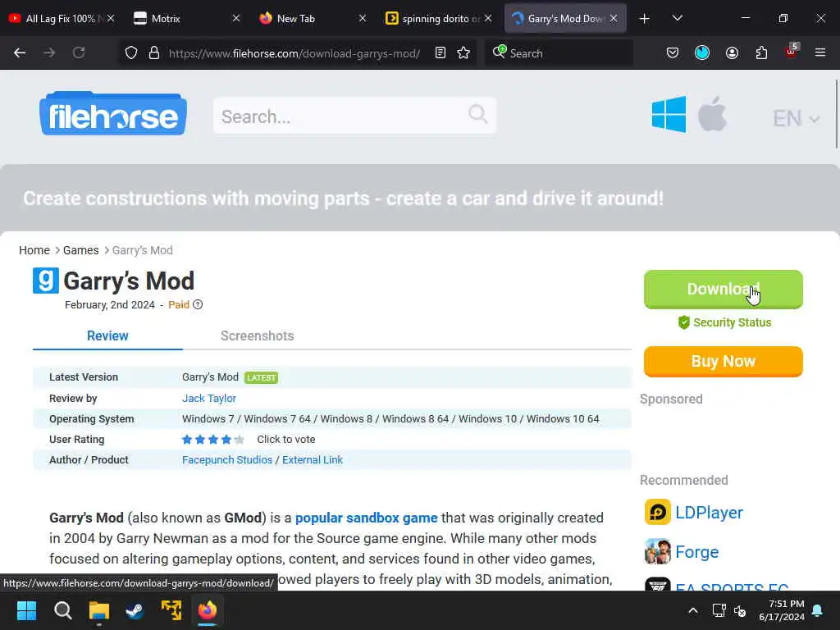The image size is (840, 630).
Task: Click the green Download button
Action: (x=724, y=290)
